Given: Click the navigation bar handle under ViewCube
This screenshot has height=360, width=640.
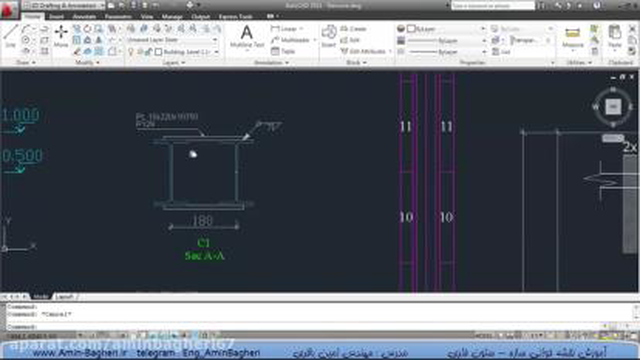Looking at the screenshot, I should click(613, 138).
